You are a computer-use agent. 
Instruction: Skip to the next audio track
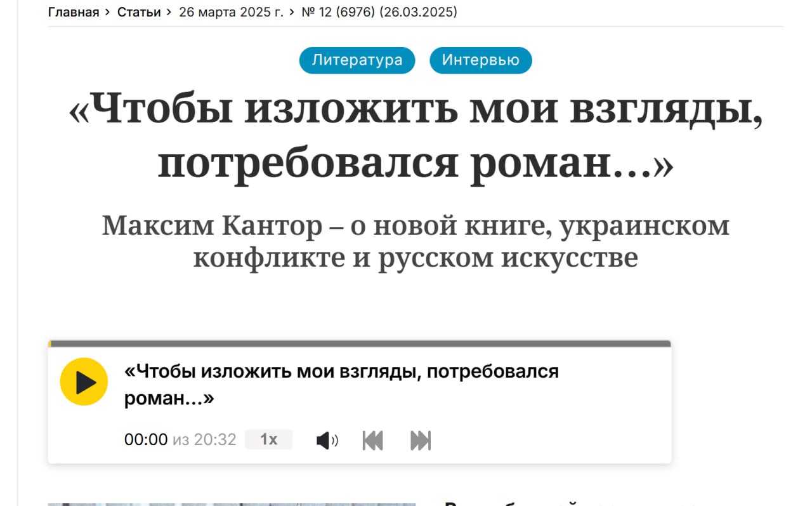click(421, 440)
